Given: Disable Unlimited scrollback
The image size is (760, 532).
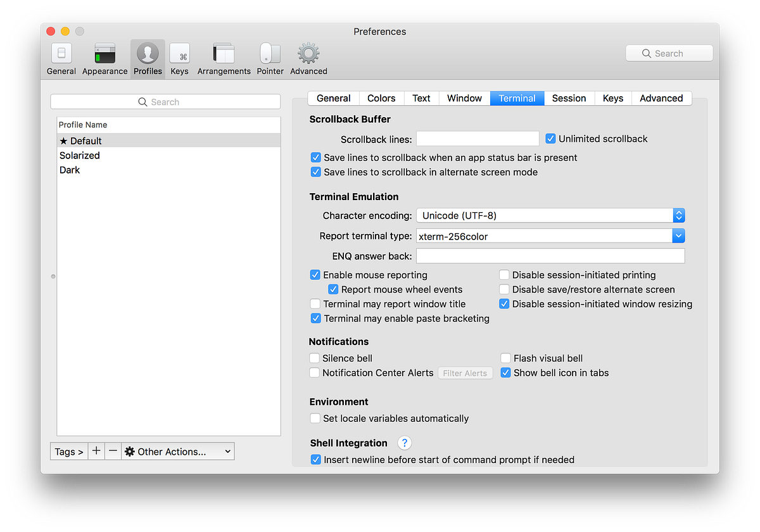Looking at the screenshot, I should pos(550,138).
